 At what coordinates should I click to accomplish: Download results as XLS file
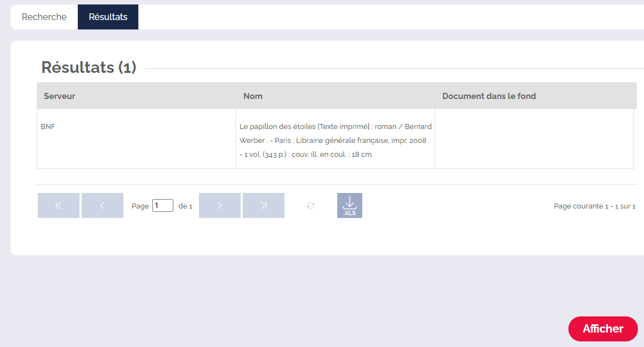pyautogui.click(x=350, y=206)
